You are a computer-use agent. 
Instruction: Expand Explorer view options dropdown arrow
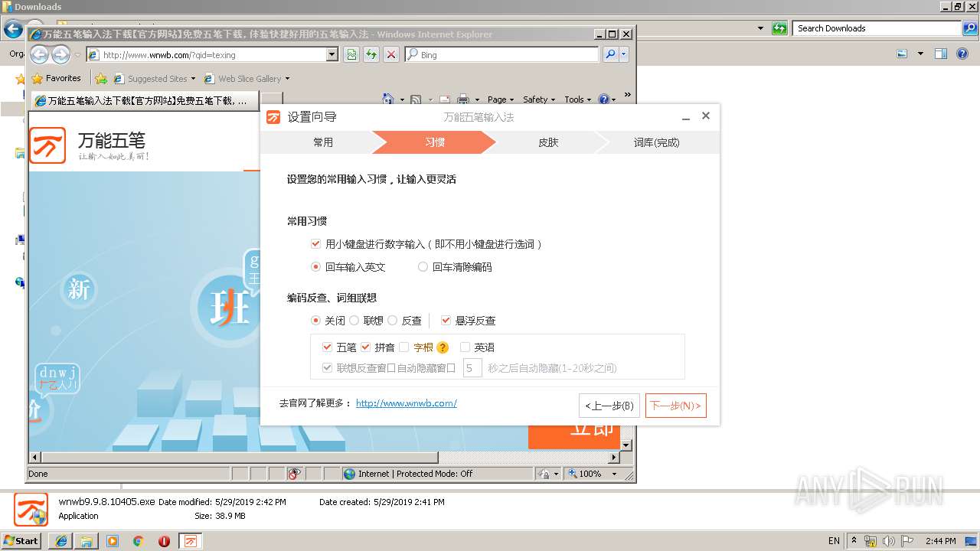[x=920, y=54]
